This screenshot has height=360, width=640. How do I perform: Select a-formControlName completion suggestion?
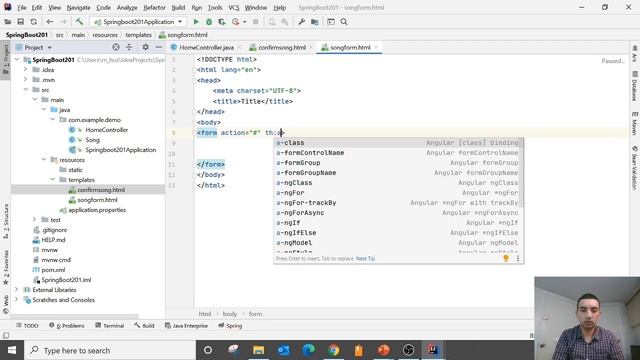click(397, 153)
